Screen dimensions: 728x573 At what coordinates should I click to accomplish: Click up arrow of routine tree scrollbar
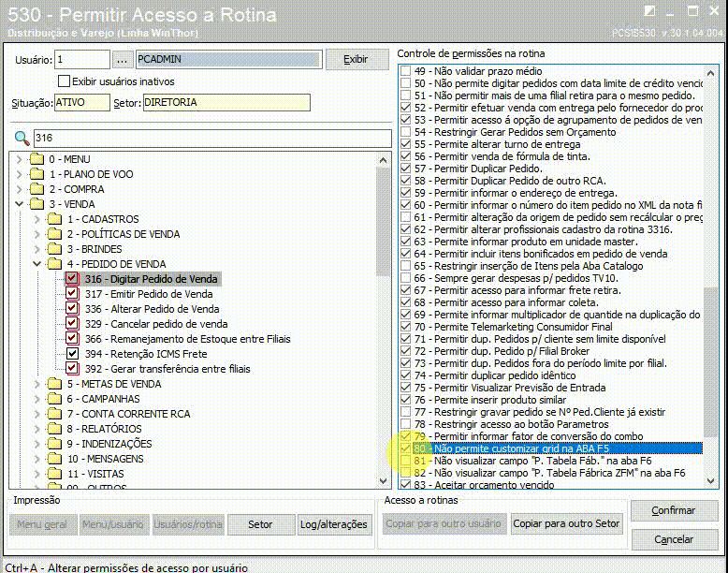(383, 161)
